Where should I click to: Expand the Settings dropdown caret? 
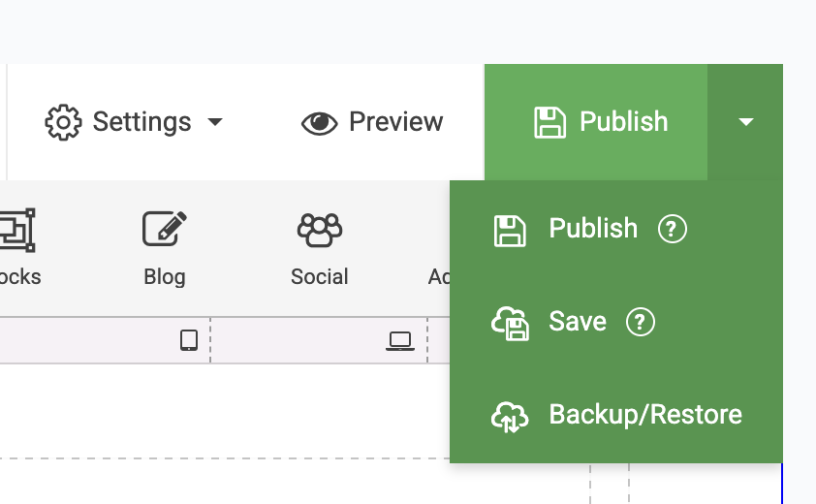(x=215, y=122)
